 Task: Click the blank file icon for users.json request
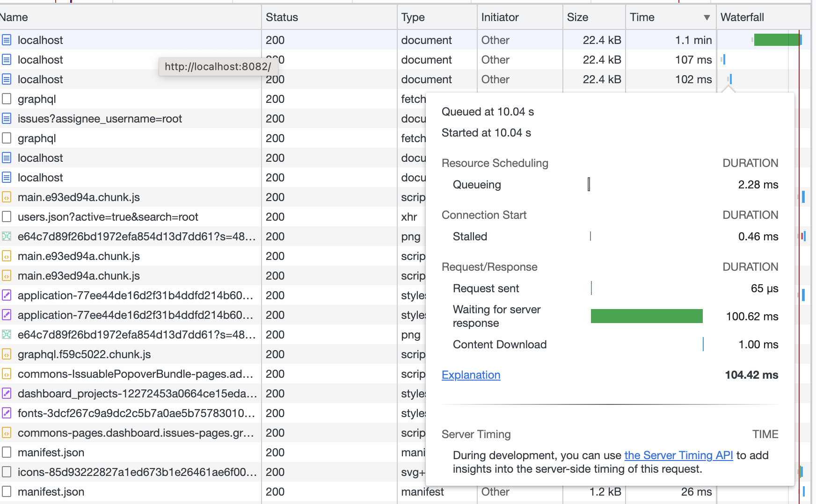coord(7,217)
